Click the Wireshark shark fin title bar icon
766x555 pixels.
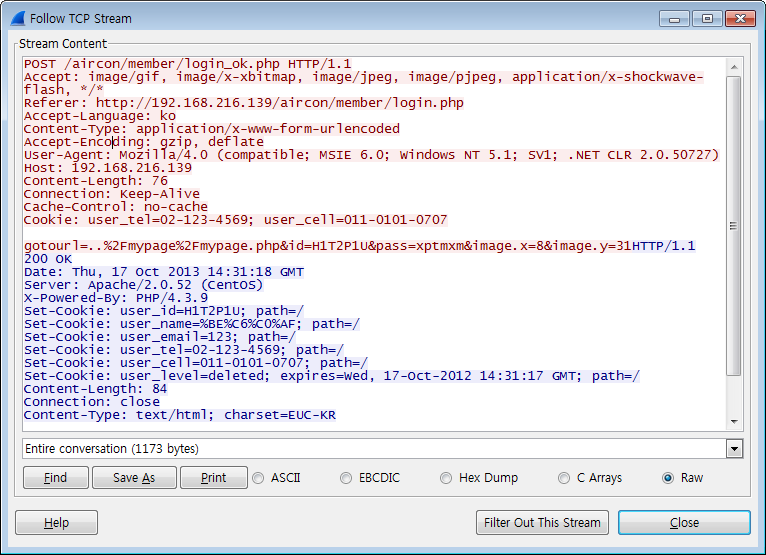(x=18, y=18)
